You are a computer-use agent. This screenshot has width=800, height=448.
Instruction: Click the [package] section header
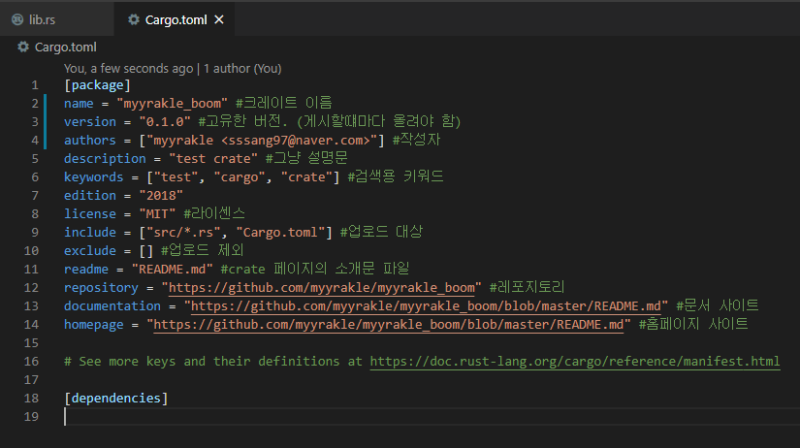97,85
